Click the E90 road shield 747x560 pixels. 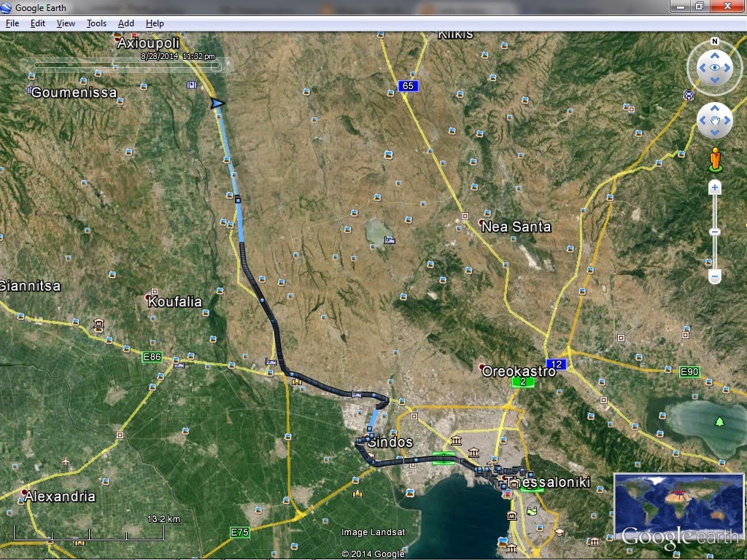click(x=689, y=371)
